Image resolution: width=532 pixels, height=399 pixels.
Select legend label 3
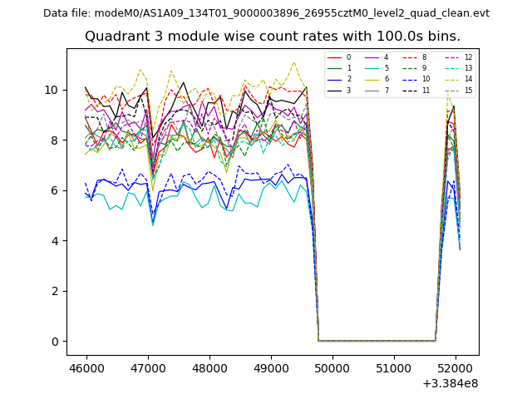(348, 90)
